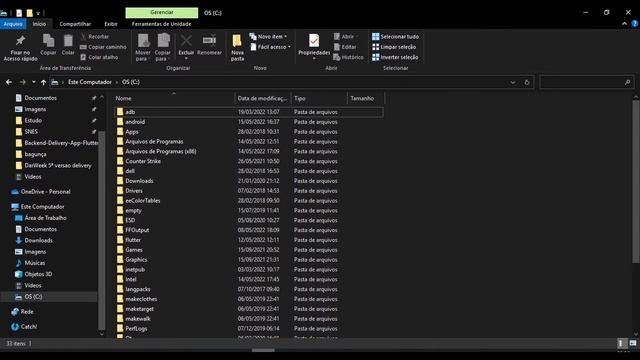Screen dimensions: 640x360
Task: Select the flutter folder
Action: pos(248,240)
